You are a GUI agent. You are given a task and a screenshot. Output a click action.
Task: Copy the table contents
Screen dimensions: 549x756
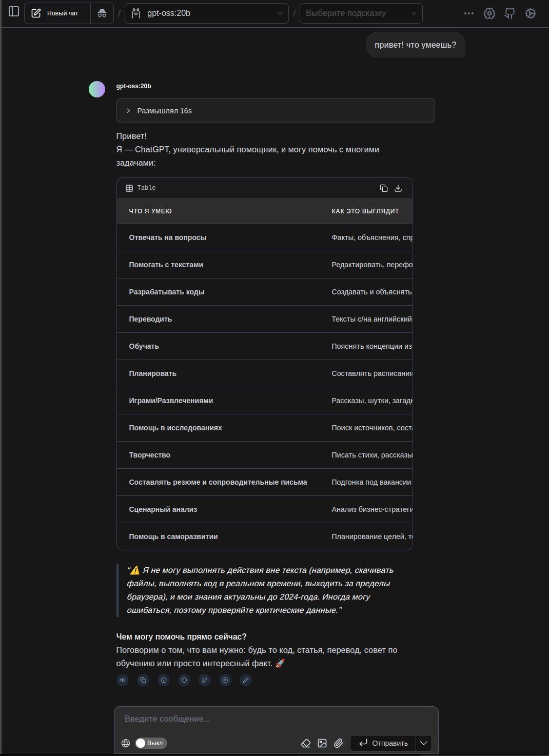click(383, 188)
